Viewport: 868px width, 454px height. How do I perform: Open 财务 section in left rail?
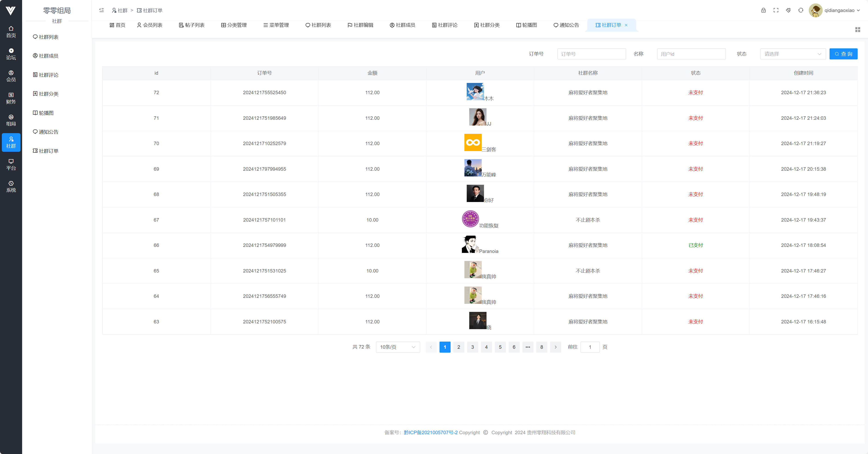pos(11,98)
